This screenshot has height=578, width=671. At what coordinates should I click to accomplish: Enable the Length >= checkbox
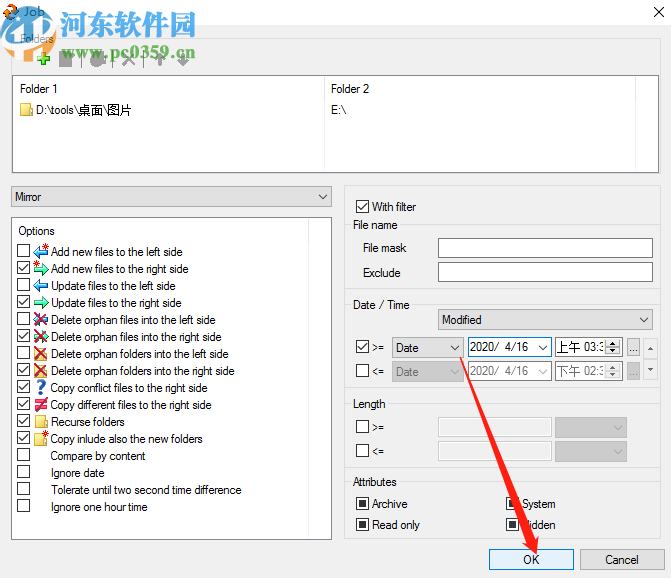click(x=362, y=427)
